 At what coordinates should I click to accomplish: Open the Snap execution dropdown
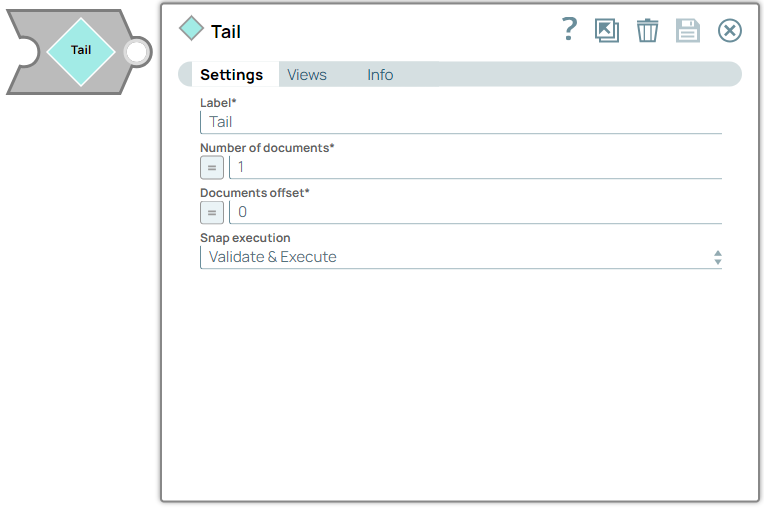[460, 257]
